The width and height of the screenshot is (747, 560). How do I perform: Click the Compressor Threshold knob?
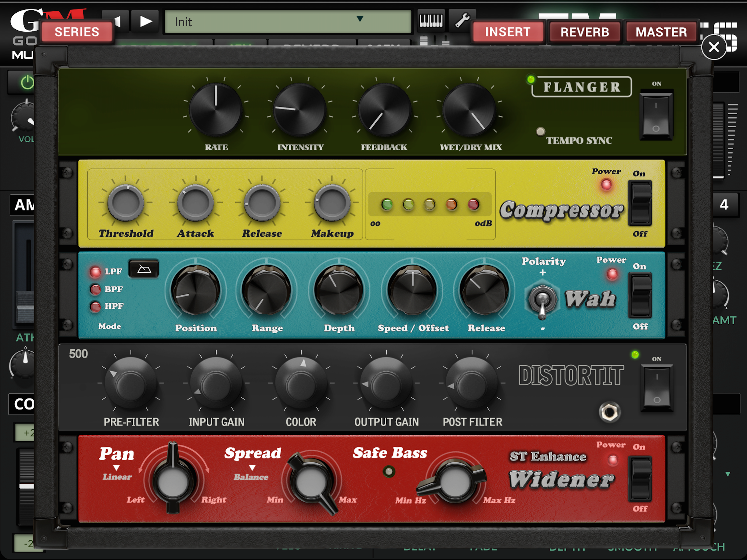coord(126,203)
